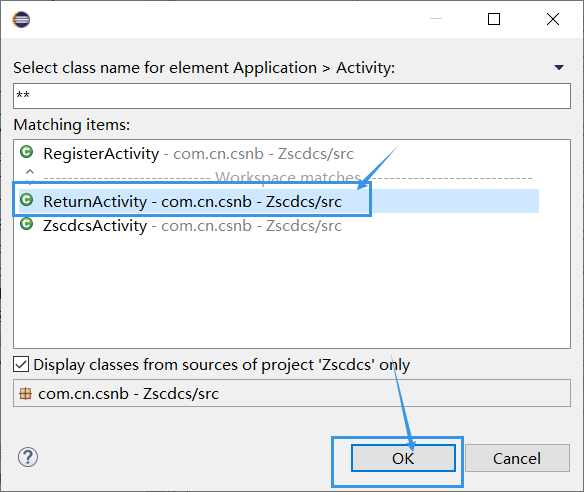
Task: Minimize the class selection dialog
Action: [x=436, y=18]
